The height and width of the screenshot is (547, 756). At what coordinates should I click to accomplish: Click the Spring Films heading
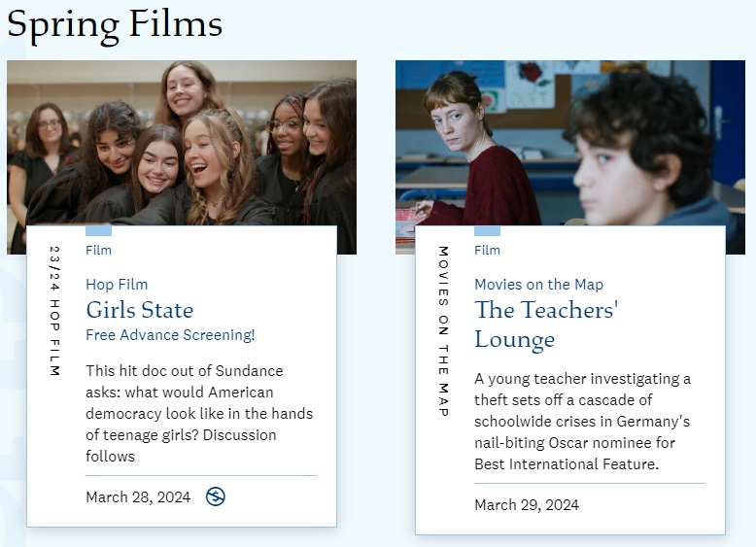(x=115, y=23)
